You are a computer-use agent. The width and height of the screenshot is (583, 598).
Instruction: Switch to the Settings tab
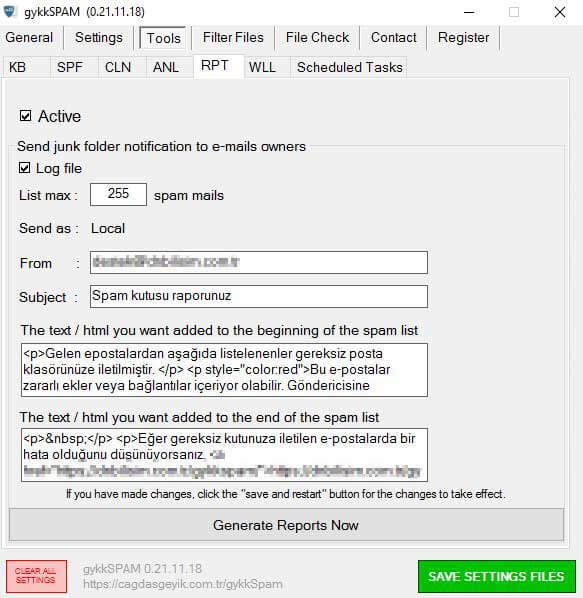[99, 38]
